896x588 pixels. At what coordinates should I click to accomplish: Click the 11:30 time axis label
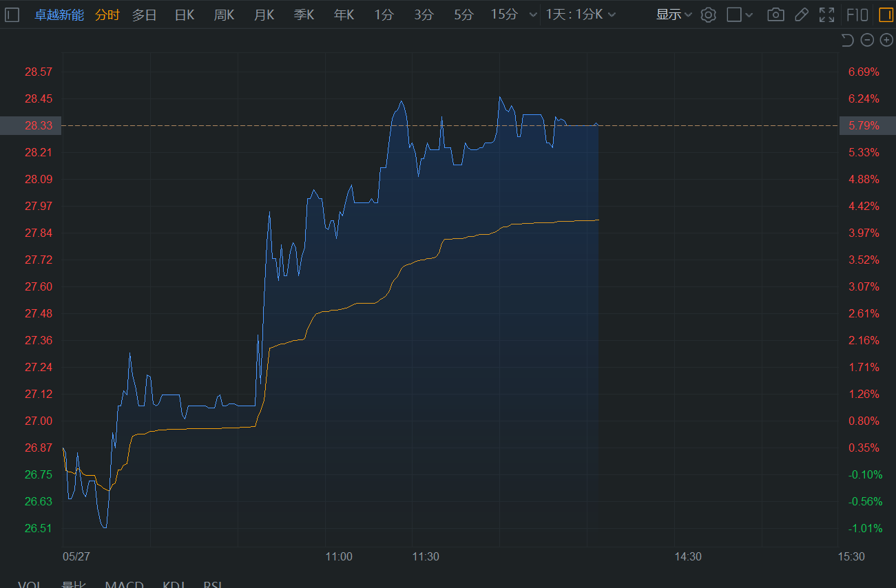(x=426, y=556)
